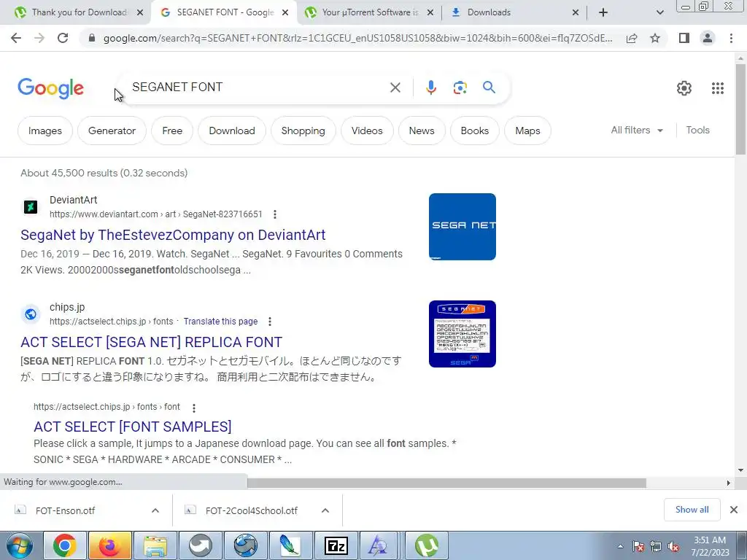The height and width of the screenshot is (560, 747).
Task: Filter results by Books
Action: 474,131
